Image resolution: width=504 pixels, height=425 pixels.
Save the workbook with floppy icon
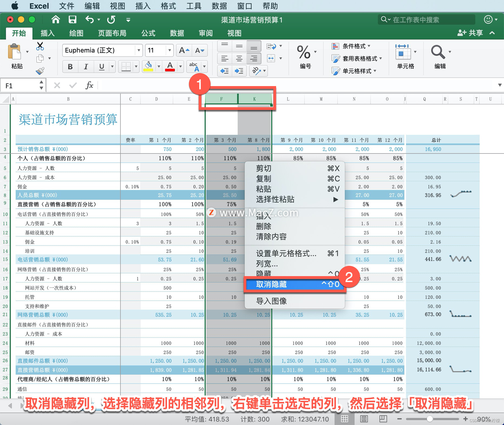(72, 19)
